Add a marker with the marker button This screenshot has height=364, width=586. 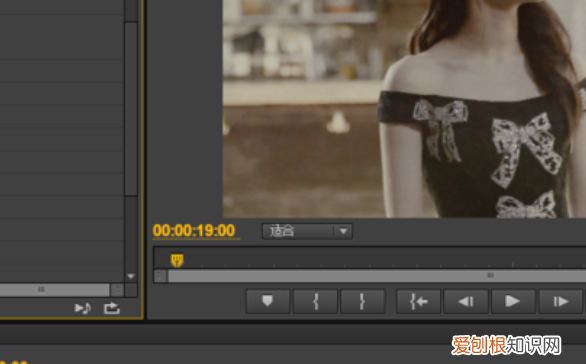pos(268,301)
